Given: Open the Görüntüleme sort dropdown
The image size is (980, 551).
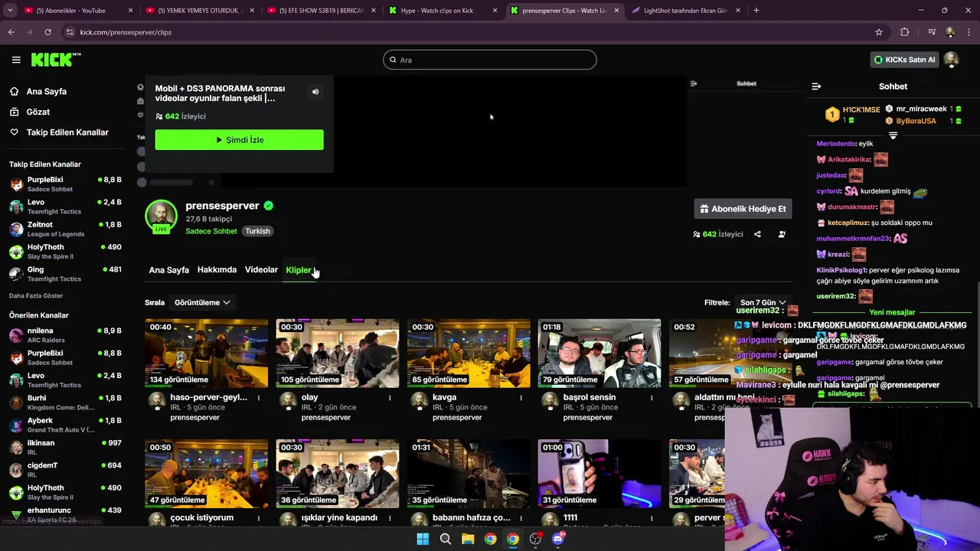Looking at the screenshot, I should click(202, 302).
